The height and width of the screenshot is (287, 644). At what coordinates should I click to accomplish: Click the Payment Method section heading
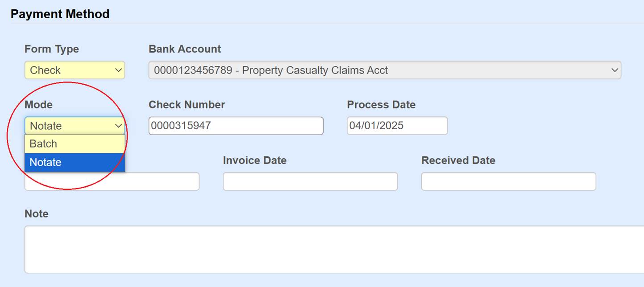point(60,14)
